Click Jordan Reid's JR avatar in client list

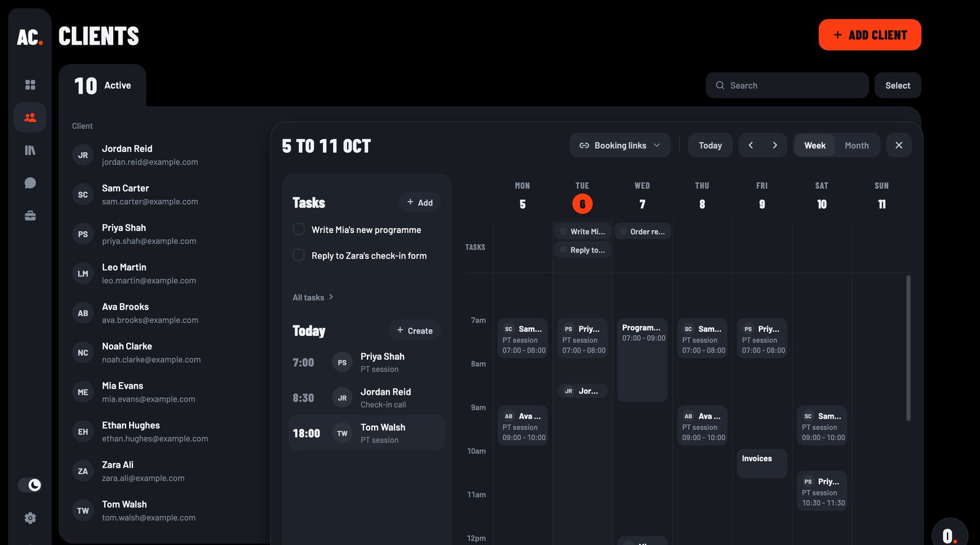83,155
